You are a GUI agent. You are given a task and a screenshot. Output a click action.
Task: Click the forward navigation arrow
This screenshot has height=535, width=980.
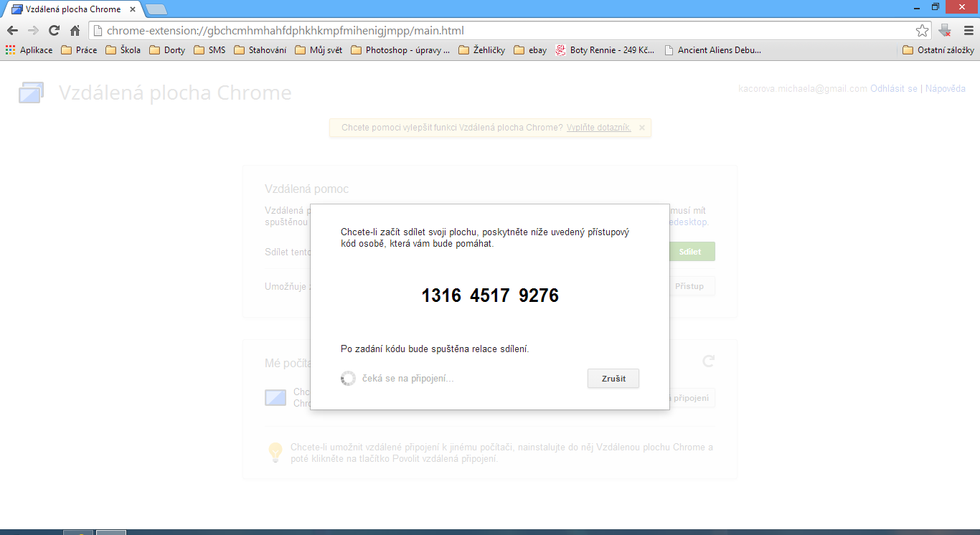tap(32, 30)
